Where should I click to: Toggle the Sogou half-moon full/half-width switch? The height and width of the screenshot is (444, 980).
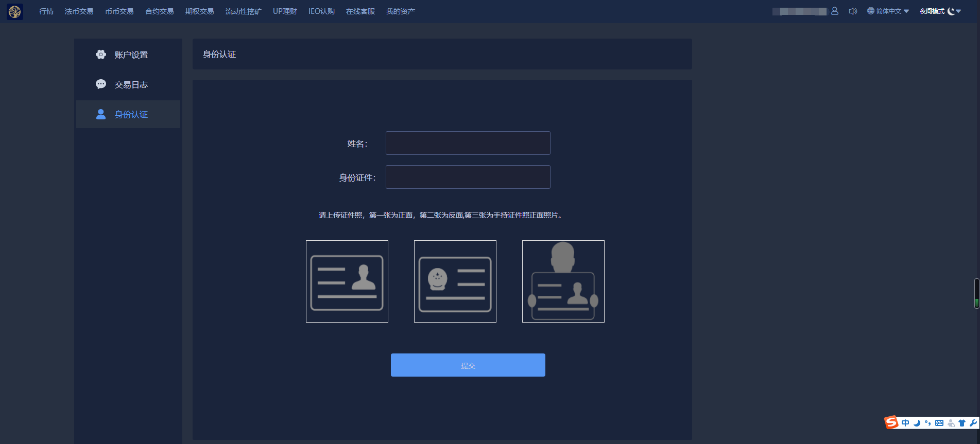[917, 423]
